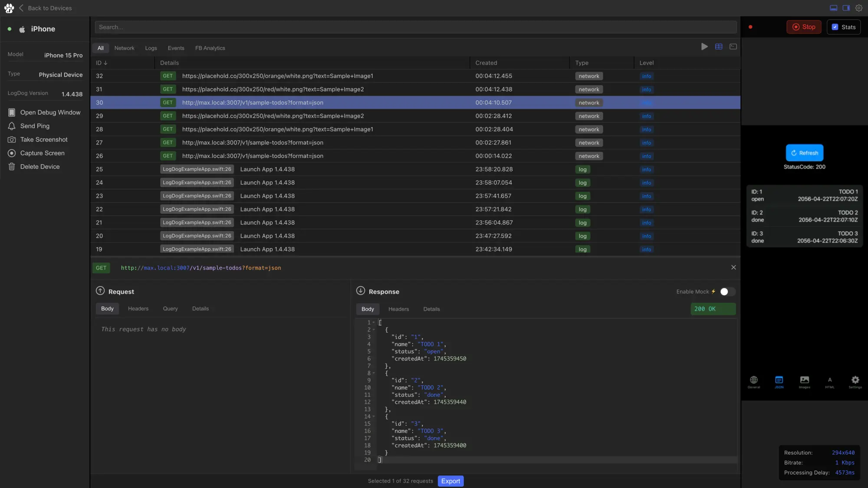
Task: Open the Request Headers tab
Action: pos(138,309)
